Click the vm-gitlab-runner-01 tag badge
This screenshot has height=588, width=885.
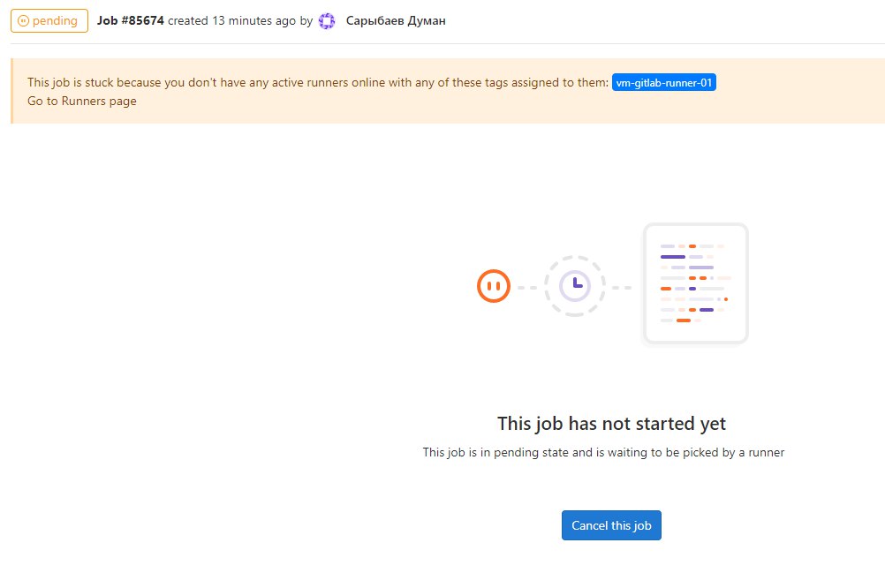664,82
